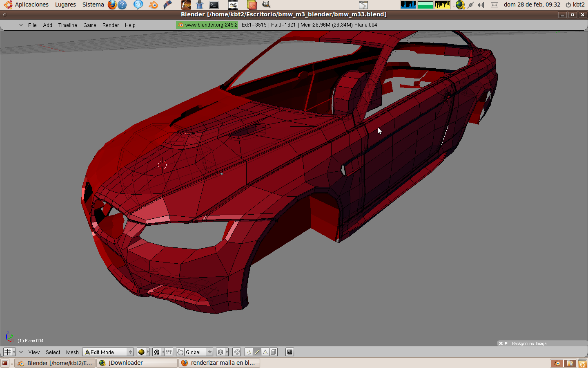This screenshot has height=368, width=588.
Task: Enable face select mode
Action: click(x=265, y=352)
